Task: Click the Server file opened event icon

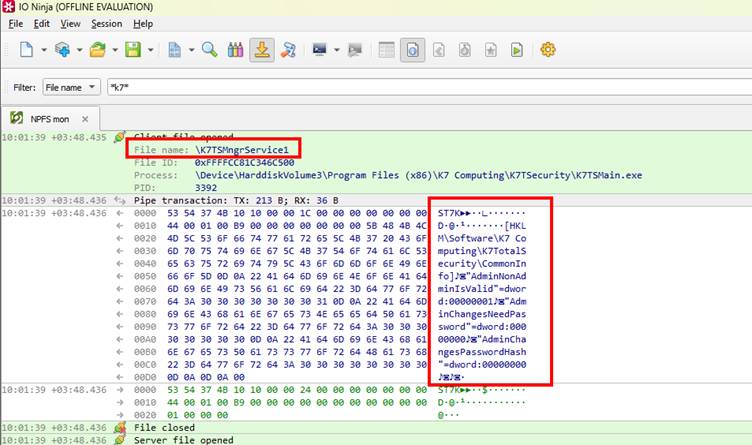Action: pyautogui.click(x=119, y=440)
